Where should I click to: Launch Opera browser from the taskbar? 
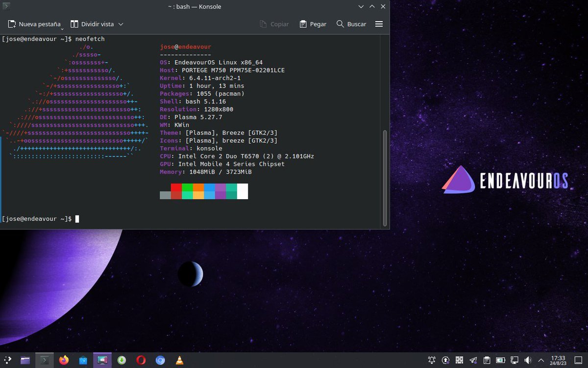point(141,360)
